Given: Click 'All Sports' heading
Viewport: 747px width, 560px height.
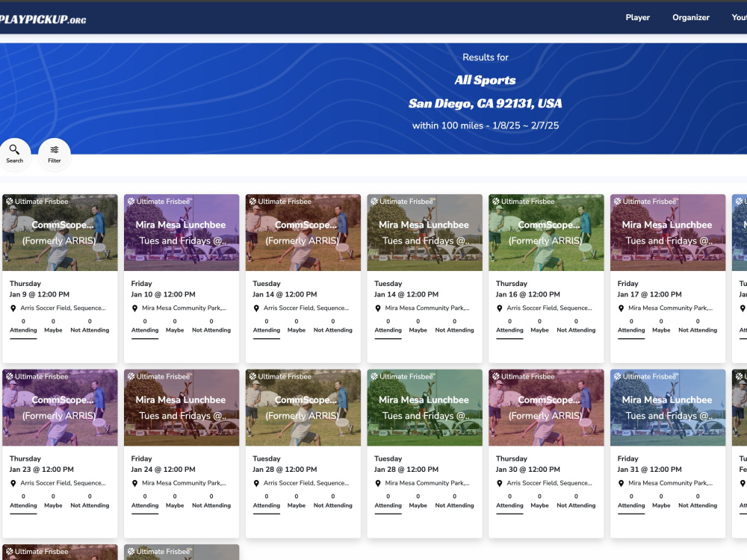Looking at the screenshot, I should tap(485, 80).
